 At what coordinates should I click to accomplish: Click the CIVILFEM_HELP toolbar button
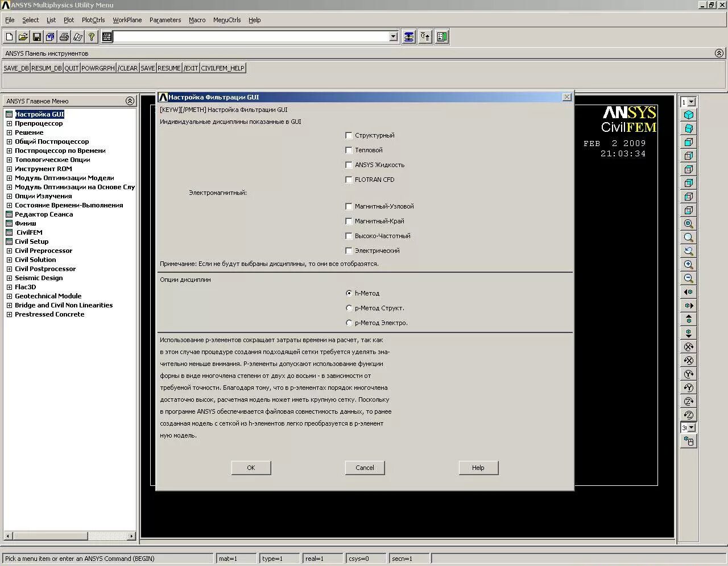(222, 68)
